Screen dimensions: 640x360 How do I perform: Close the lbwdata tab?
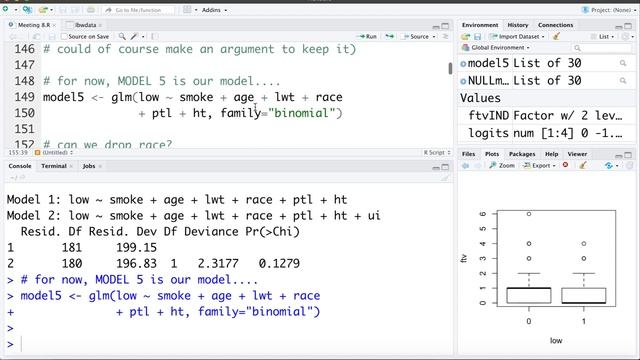click(x=100, y=25)
